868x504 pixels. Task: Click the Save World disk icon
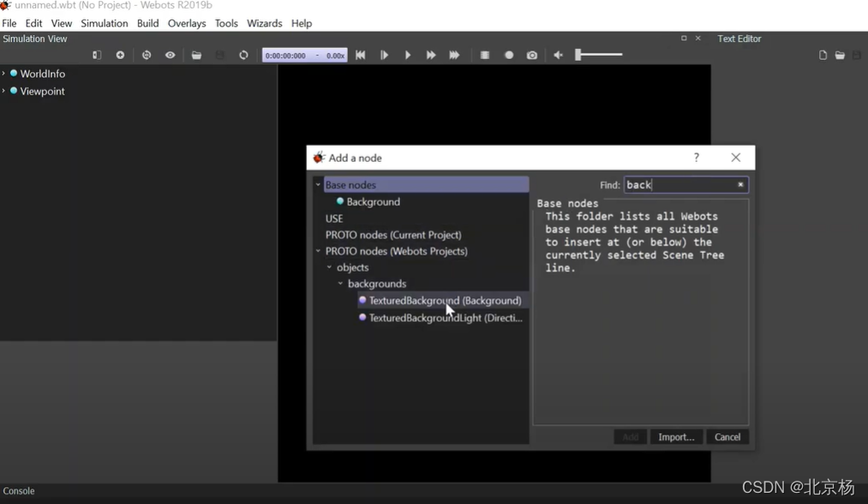[x=219, y=55]
